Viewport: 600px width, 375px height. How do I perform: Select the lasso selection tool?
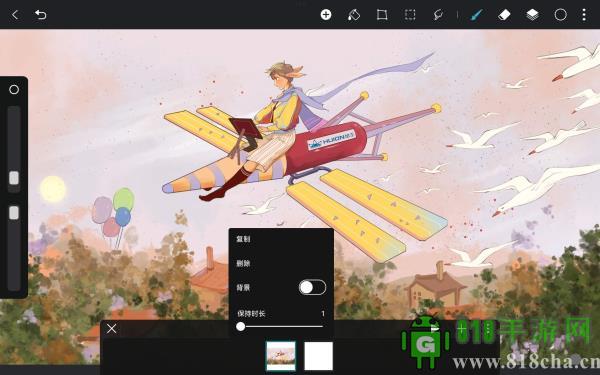click(438, 15)
